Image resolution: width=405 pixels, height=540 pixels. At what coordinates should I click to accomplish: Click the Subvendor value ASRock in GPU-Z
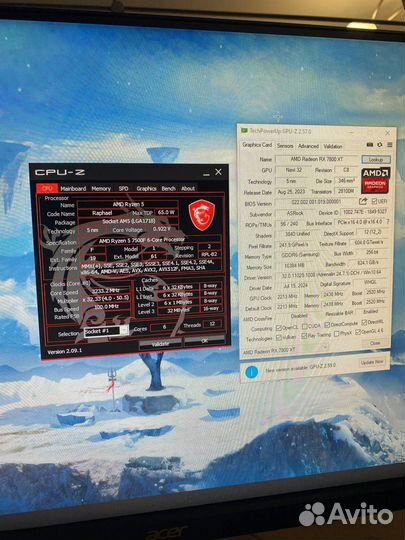(295, 213)
